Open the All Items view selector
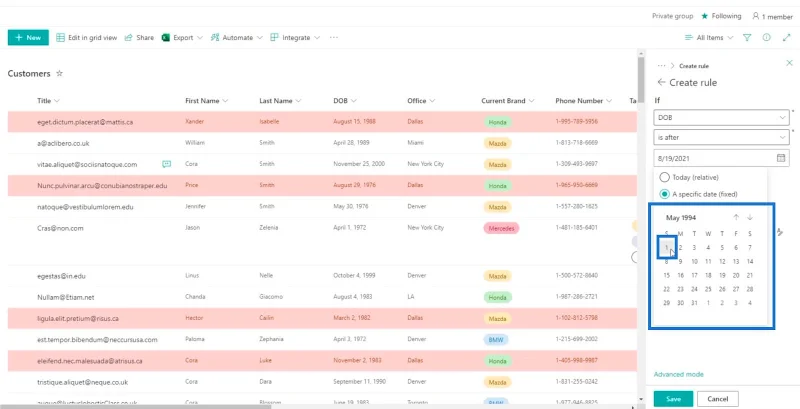The image size is (800, 409). click(x=709, y=37)
